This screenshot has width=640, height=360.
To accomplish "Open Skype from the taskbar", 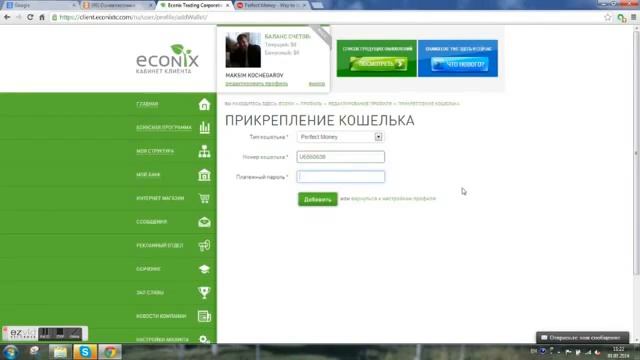I will (85, 352).
